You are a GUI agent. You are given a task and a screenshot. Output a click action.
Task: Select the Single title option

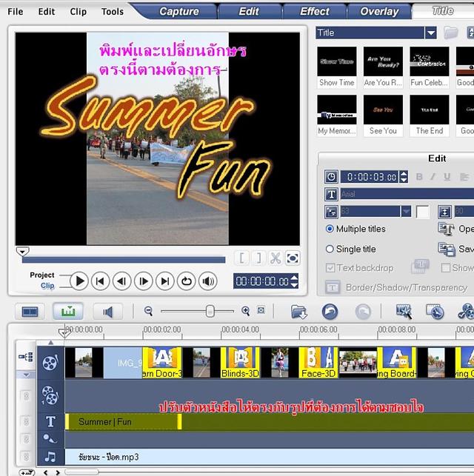click(x=330, y=249)
